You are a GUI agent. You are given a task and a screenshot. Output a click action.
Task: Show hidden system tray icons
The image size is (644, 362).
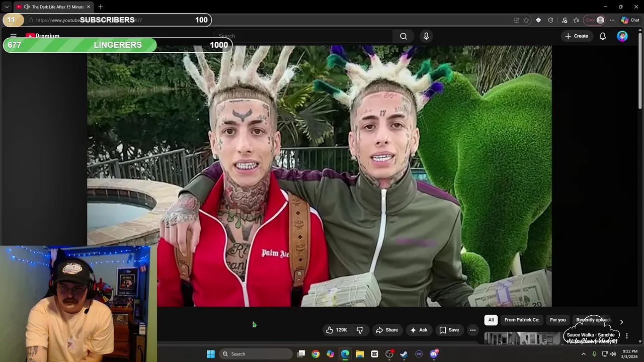pyautogui.click(x=584, y=354)
